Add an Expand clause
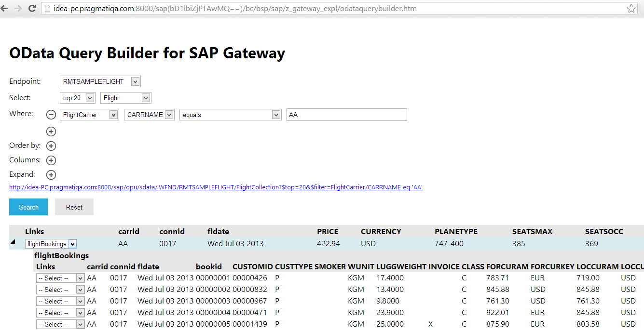This screenshot has height=330, width=644. click(x=51, y=174)
